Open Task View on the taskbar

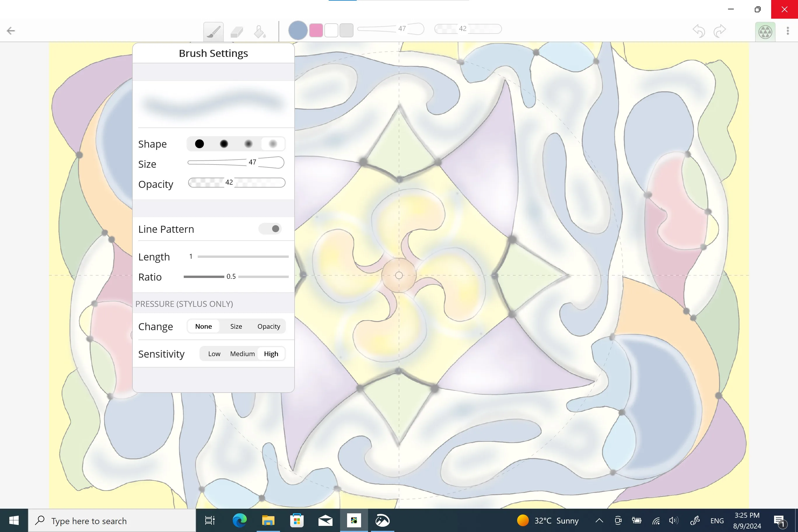click(x=210, y=520)
